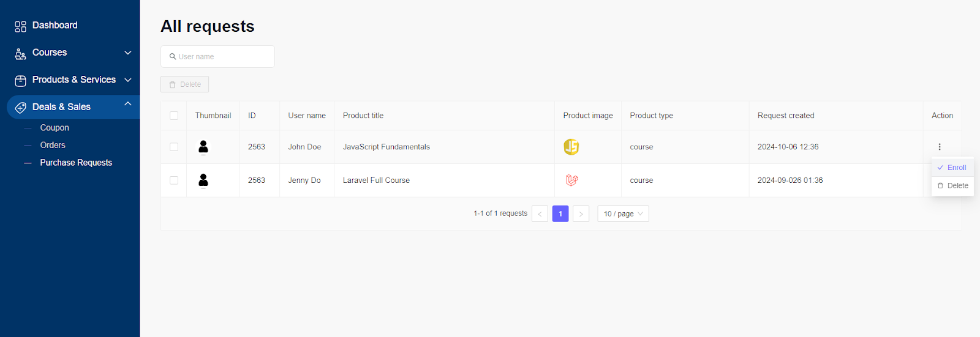Focus the User name search field
The height and width of the screenshot is (337, 980).
coord(217,56)
